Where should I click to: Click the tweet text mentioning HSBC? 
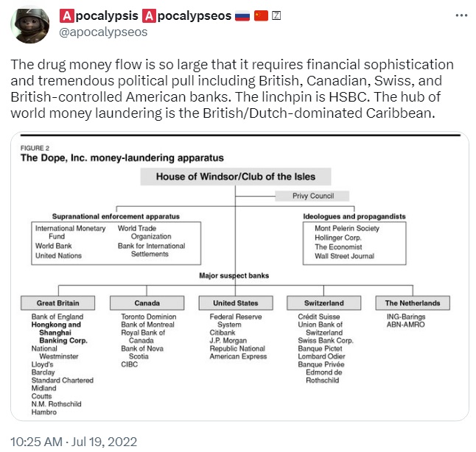232,88
